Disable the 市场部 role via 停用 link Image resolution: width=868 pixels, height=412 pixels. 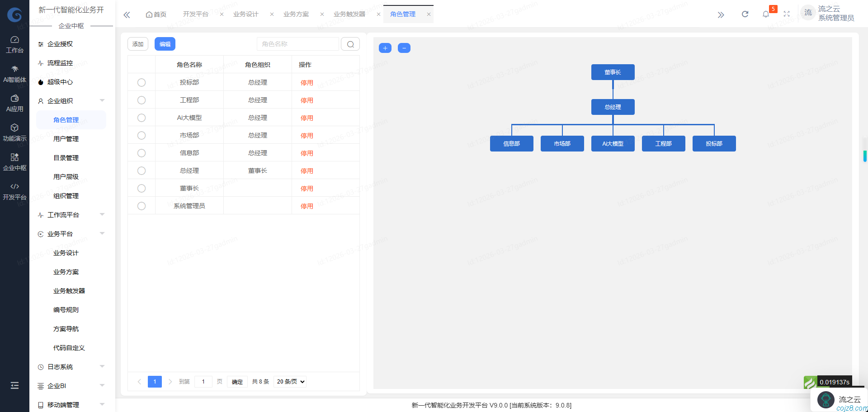pos(307,135)
